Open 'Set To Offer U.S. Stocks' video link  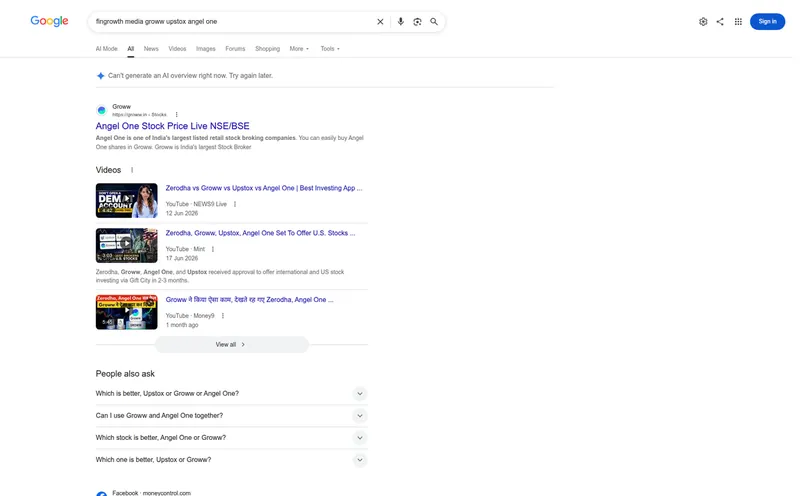click(260, 233)
